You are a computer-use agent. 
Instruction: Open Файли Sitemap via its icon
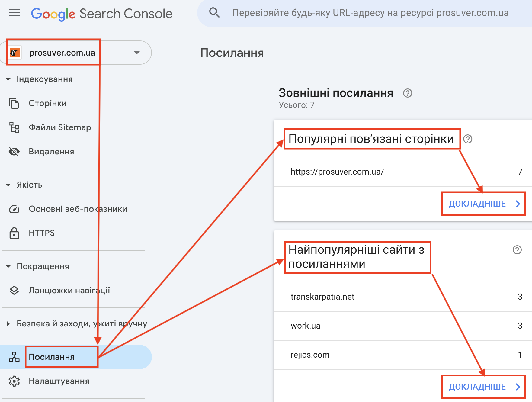pos(14,127)
